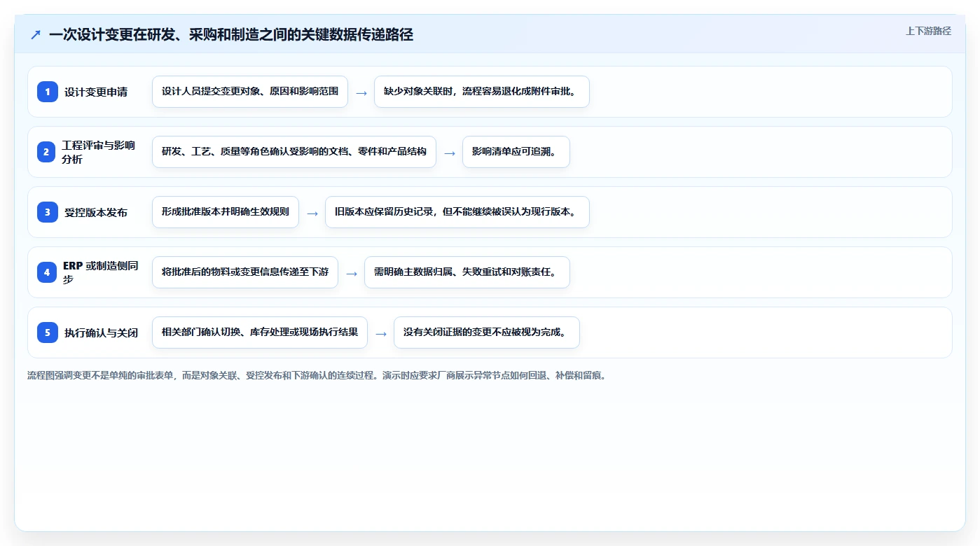Screen dimensions: 980x546
Task: Click the 受控版本发布 step label
Action: [x=96, y=212]
